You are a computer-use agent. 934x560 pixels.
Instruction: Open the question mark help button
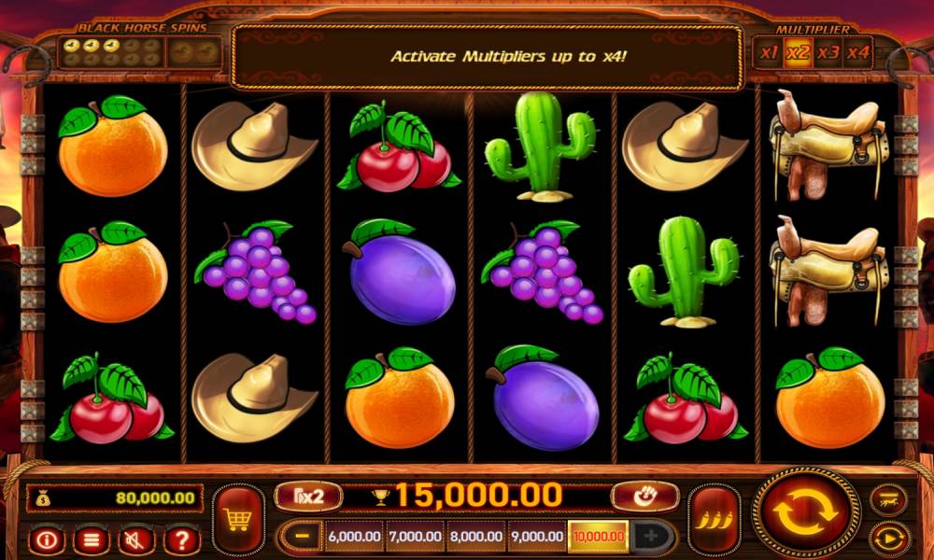point(182,540)
